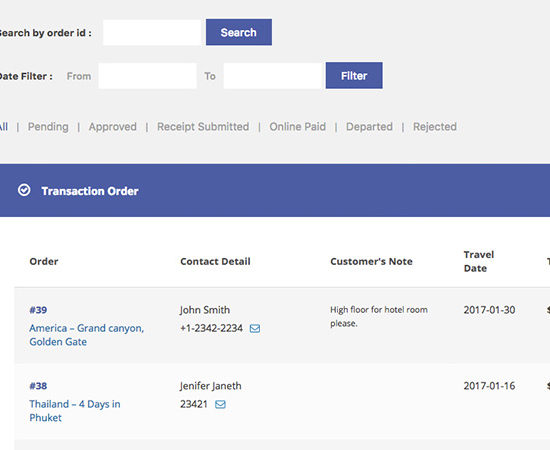The image size is (550, 450).
Task: Open order #38
Action: pos(38,386)
